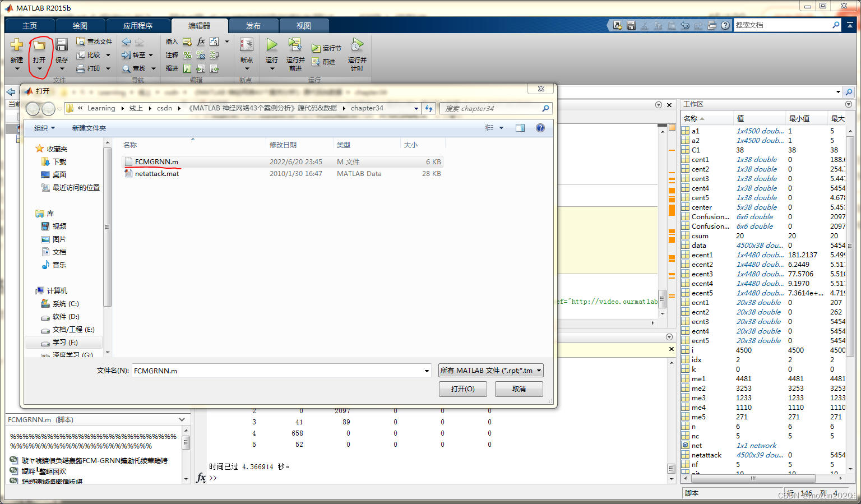861x504 pixels.
Task: Select the netattack.mat file
Action: (x=282, y=174)
